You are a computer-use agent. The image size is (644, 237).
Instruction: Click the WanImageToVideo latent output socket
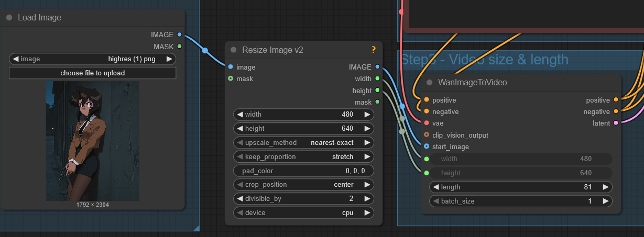[616, 123]
